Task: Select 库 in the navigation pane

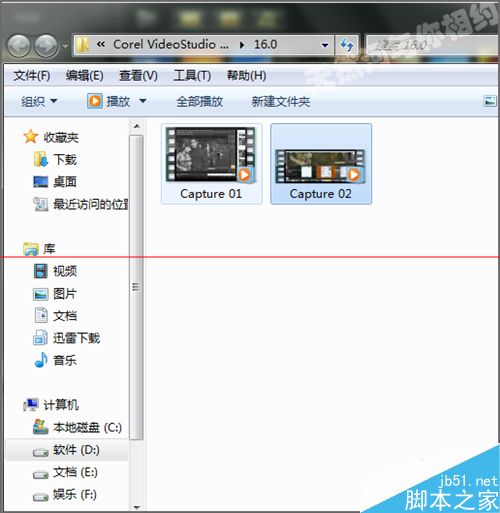Action: (49, 249)
